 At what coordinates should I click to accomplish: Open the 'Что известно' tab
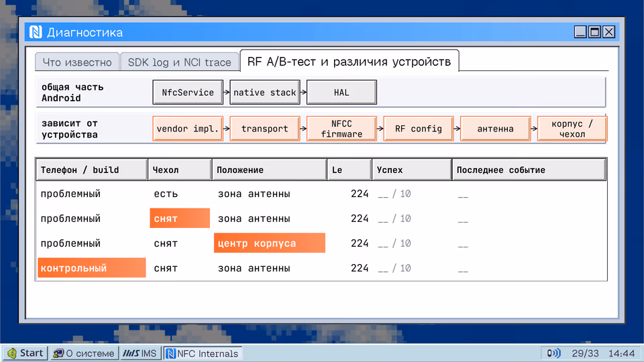[77, 62]
